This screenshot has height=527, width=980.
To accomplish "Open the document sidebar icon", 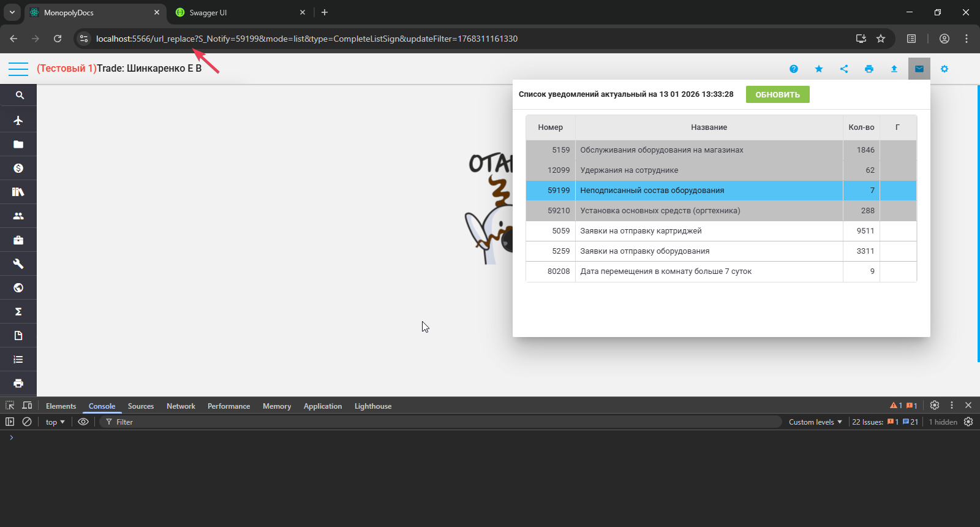I will pos(18,335).
